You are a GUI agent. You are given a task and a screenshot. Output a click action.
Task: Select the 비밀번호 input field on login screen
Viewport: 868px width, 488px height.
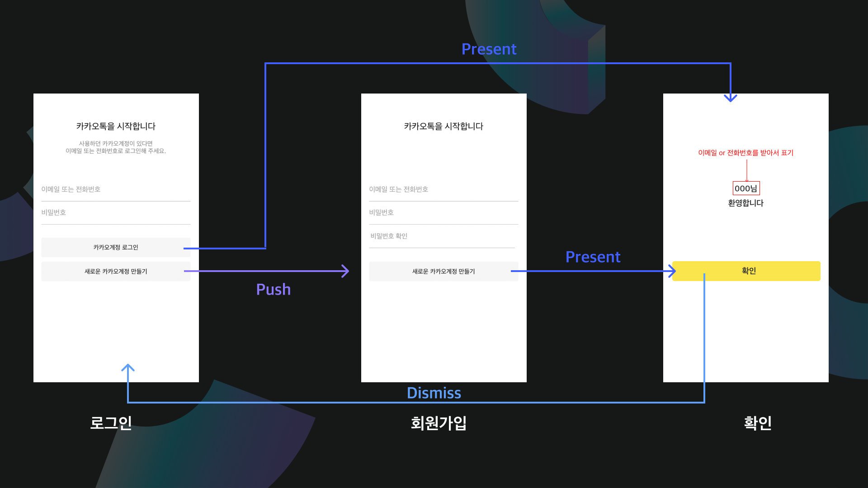pyautogui.click(x=116, y=211)
